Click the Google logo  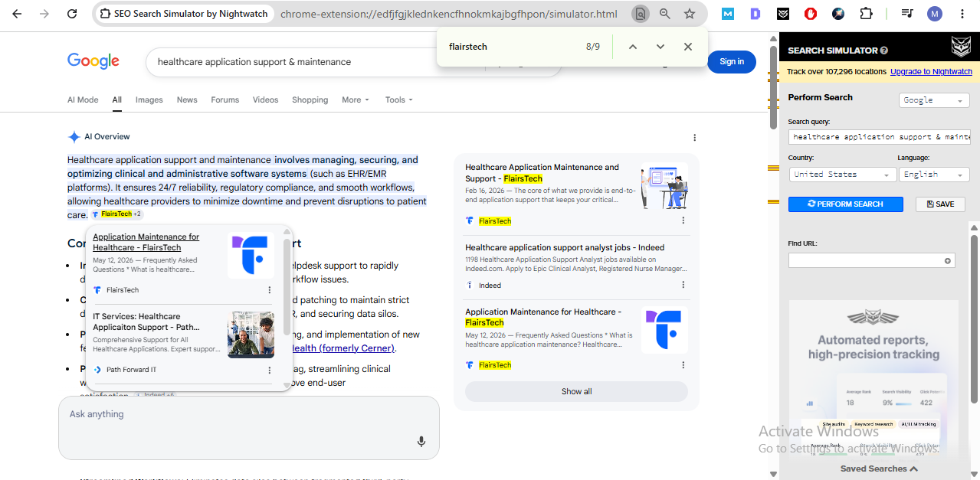[93, 61]
